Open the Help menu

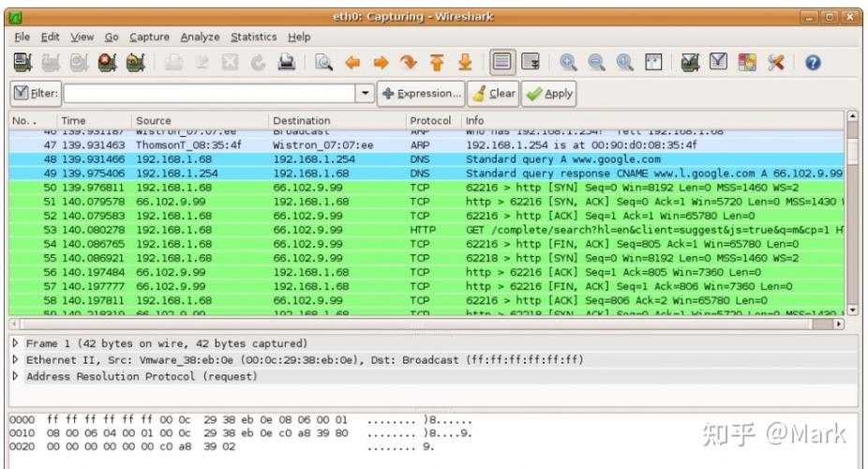click(x=299, y=38)
